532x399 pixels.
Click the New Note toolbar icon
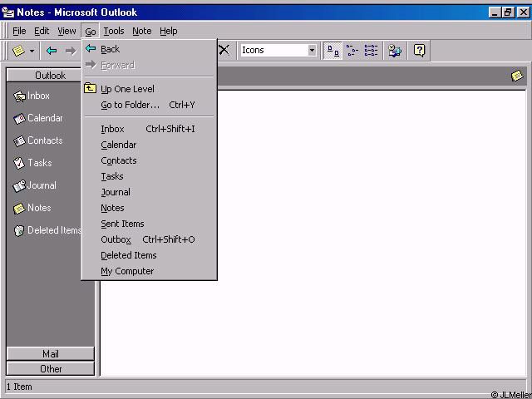pyautogui.click(x=18, y=51)
